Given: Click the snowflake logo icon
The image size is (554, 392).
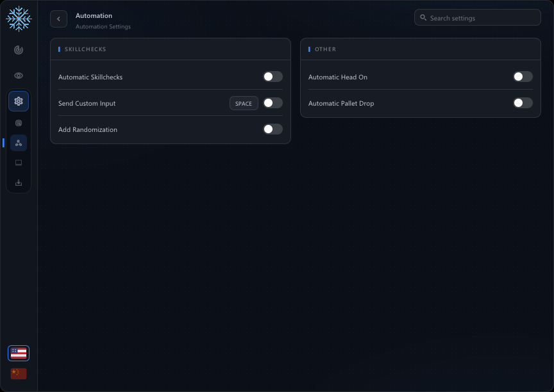Looking at the screenshot, I should pos(19,19).
